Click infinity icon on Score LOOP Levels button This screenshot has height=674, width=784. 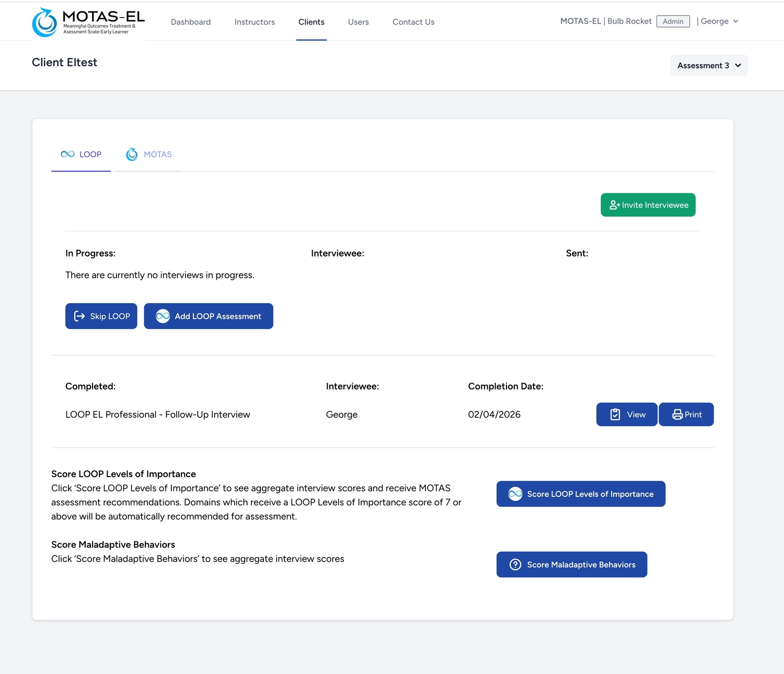515,494
